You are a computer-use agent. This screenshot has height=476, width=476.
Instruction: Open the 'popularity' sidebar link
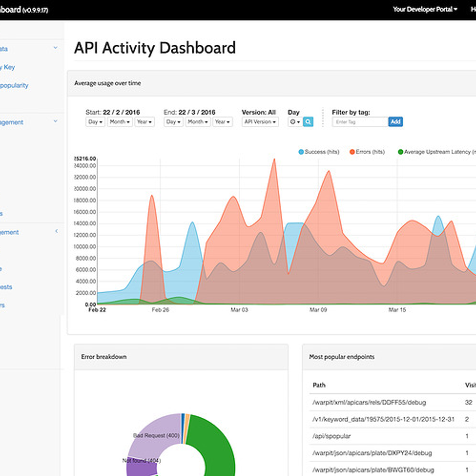(14, 85)
